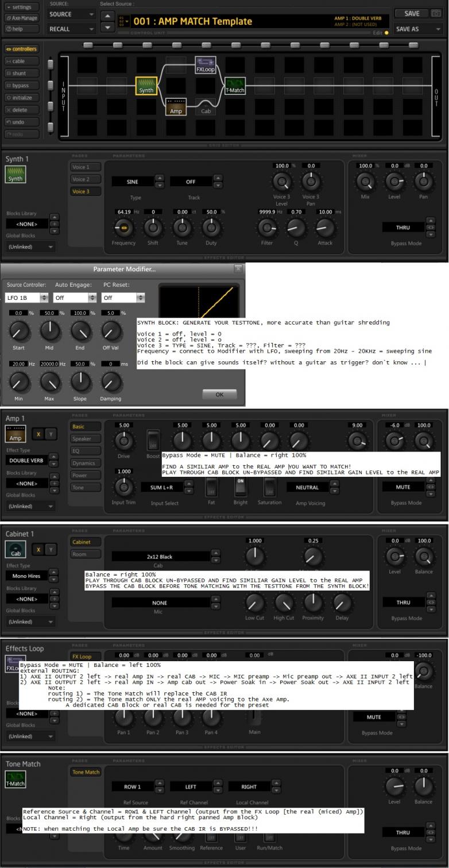The height and width of the screenshot is (868, 449).
Task: Select the Amp block in the grid
Action: [176, 107]
